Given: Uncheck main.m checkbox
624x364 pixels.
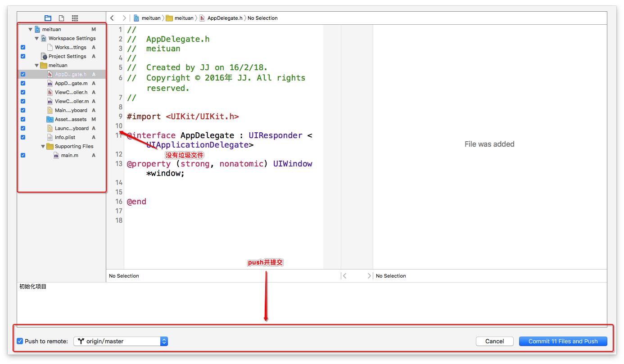Looking at the screenshot, I should point(23,155).
